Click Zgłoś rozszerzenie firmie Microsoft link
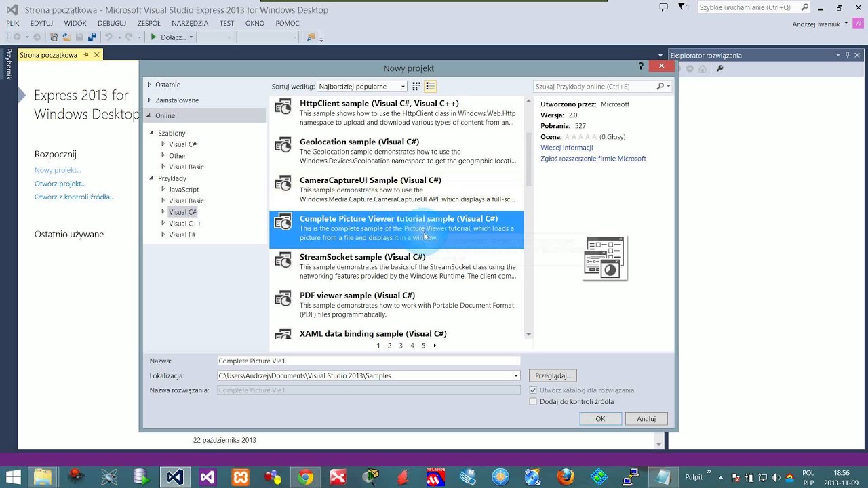The image size is (868, 488). [x=593, y=159]
